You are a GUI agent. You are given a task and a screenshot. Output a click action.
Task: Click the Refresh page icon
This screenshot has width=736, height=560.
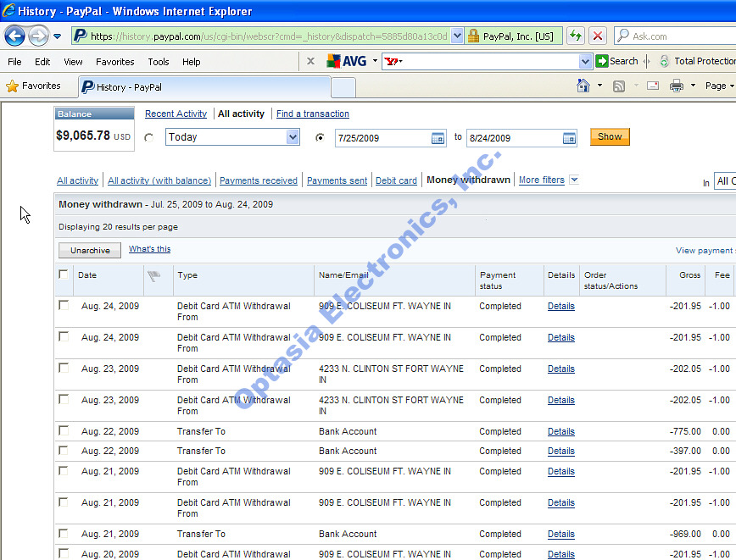(576, 36)
